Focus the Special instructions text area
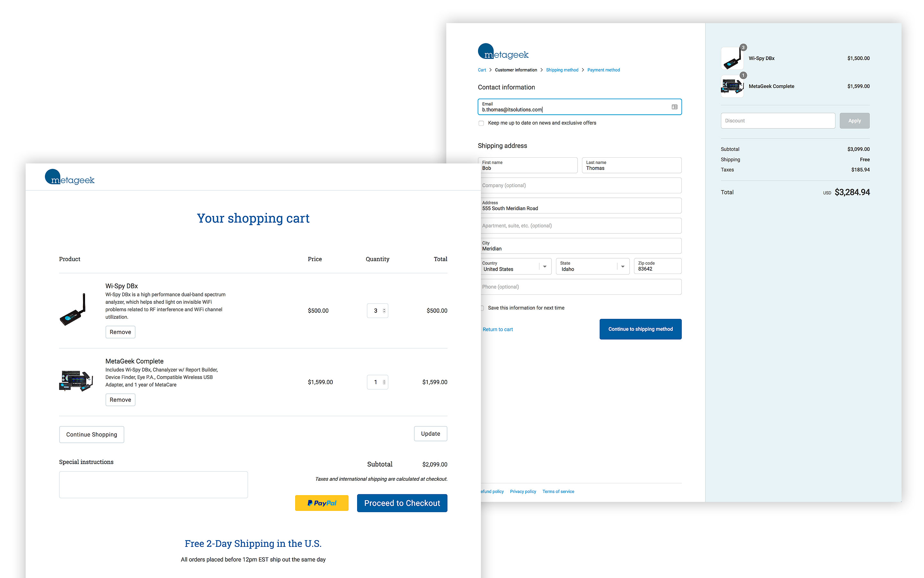 point(153,485)
